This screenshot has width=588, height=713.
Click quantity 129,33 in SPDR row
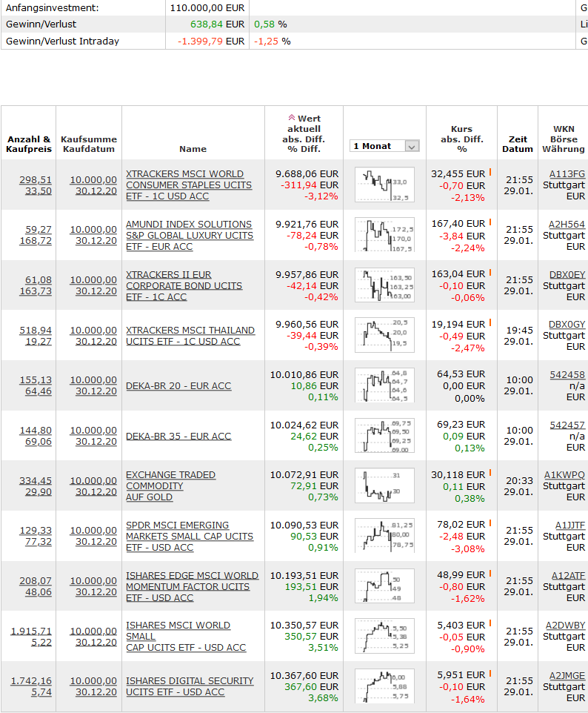[36, 531]
